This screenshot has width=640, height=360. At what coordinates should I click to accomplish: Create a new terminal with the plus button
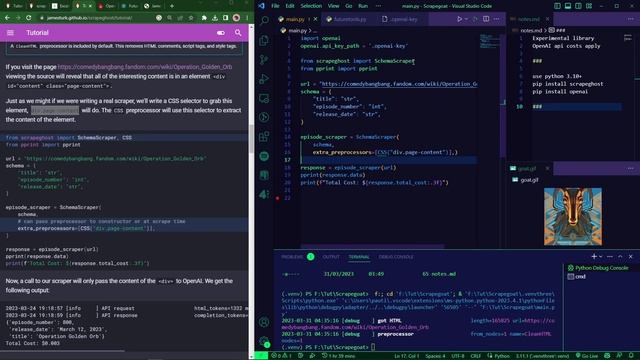(594, 256)
